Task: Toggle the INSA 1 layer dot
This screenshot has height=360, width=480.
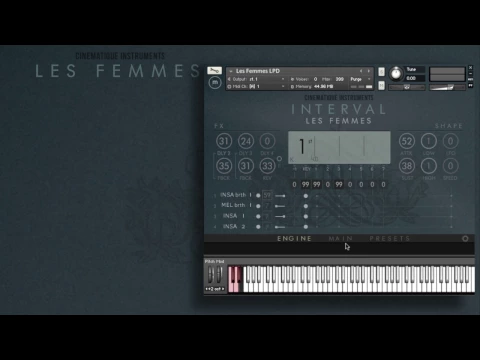Action: (x=258, y=217)
